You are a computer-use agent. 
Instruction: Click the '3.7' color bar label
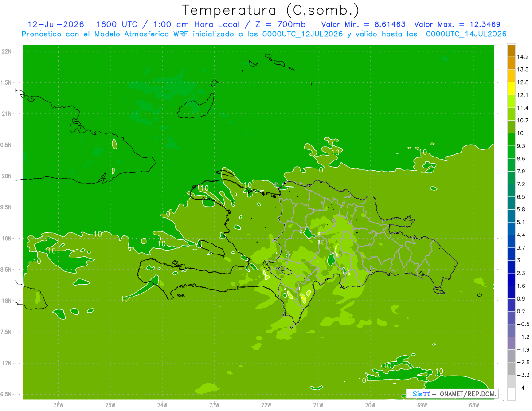(521, 248)
